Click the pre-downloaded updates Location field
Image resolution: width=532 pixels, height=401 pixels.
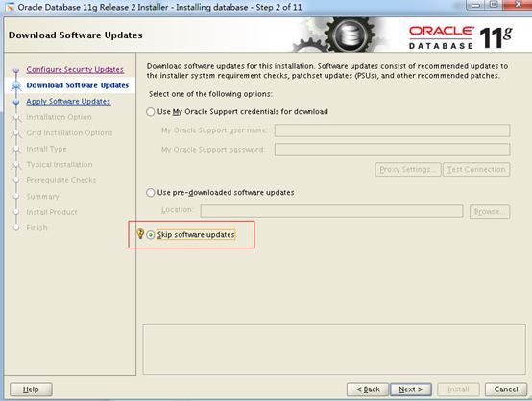tap(331, 211)
